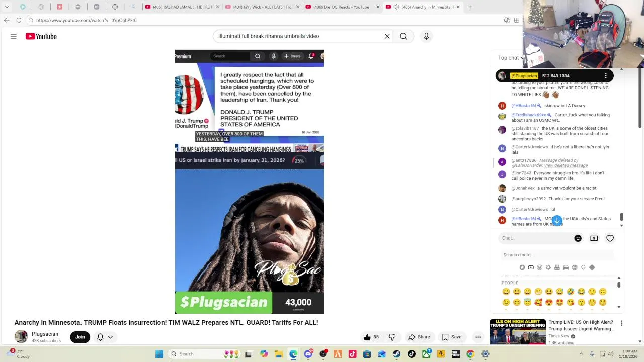Image resolution: width=644 pixels, height=362 pixels.
Task: Select the lightbulb objects emoji category
Action: coord(583,267)
